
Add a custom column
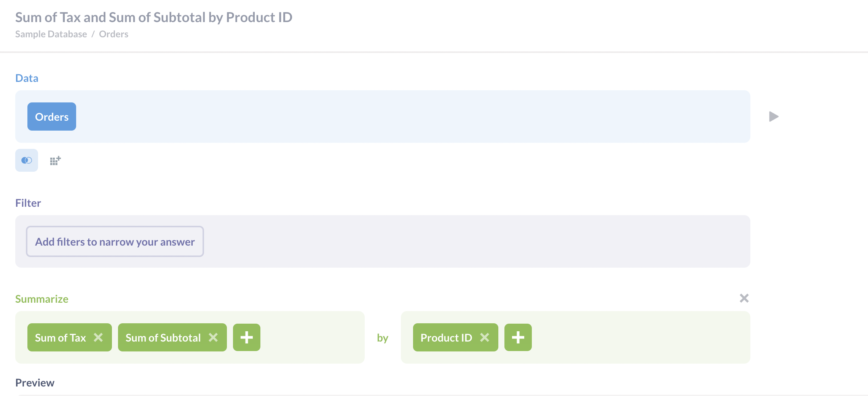point(55,160)
